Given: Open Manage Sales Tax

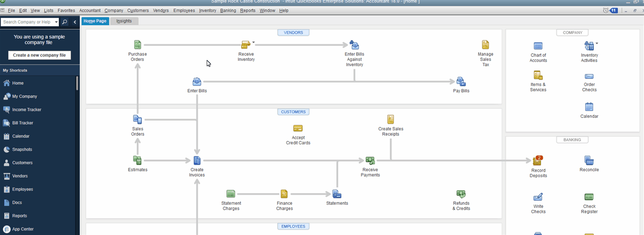Looking at the screenshot, I should tap(485, 45).
